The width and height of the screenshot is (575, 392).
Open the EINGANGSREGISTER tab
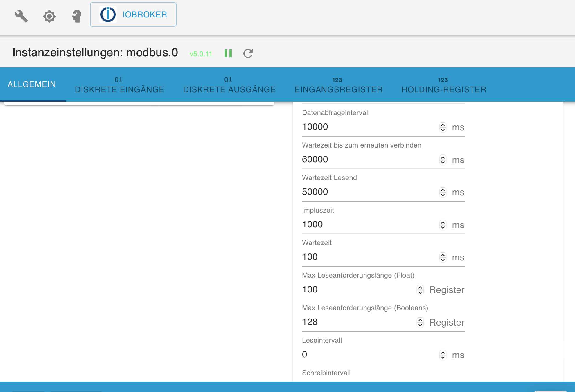coord(338,84)
